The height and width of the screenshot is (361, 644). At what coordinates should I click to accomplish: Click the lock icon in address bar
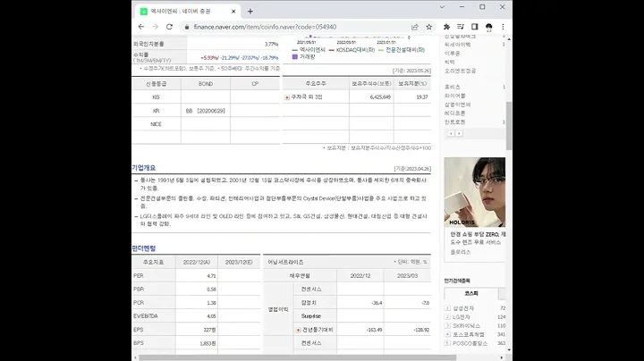point(187,27)
